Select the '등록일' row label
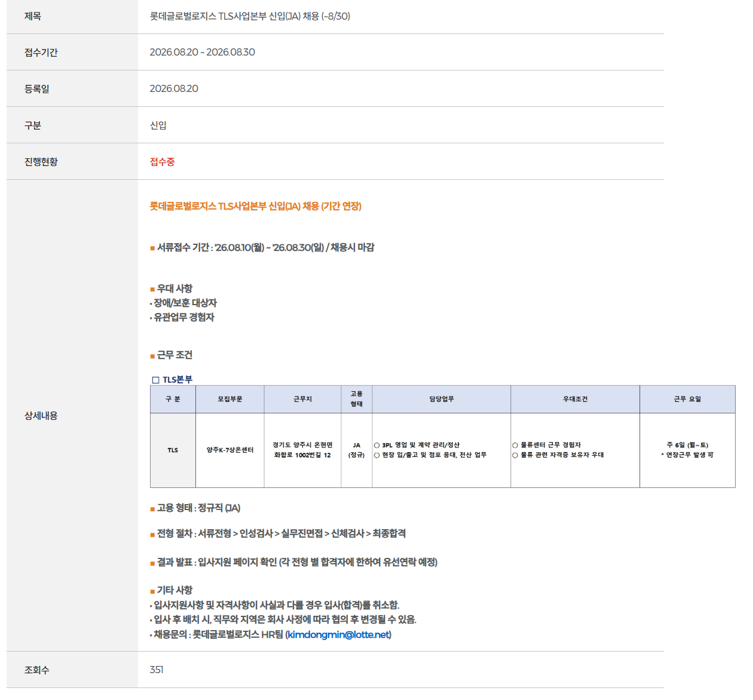 pos(37,89)
